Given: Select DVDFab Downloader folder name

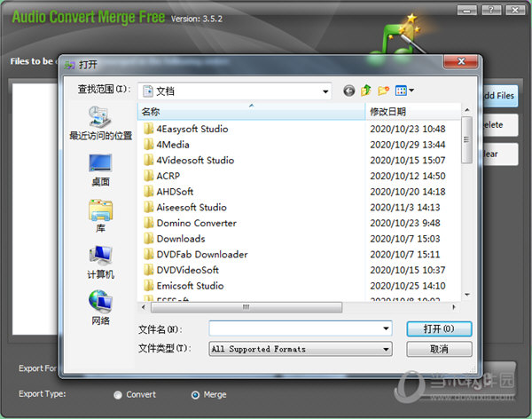Looking at the screenshot, I should click(202, 255).
